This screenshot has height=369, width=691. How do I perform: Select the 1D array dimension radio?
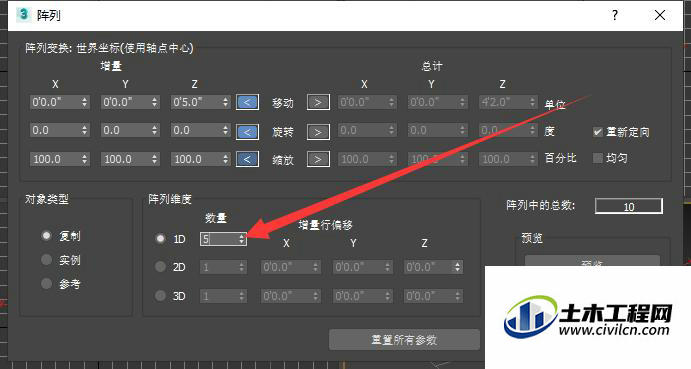(160, 239)
